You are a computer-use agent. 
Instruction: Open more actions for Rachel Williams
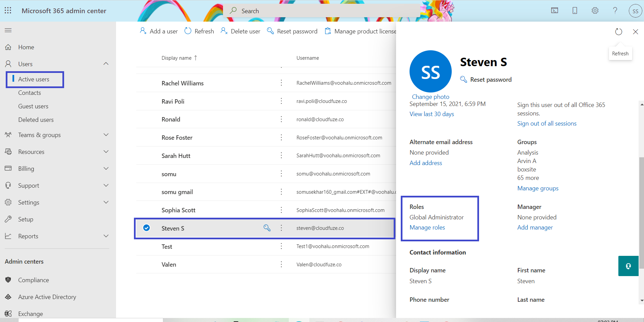point(281,83)
